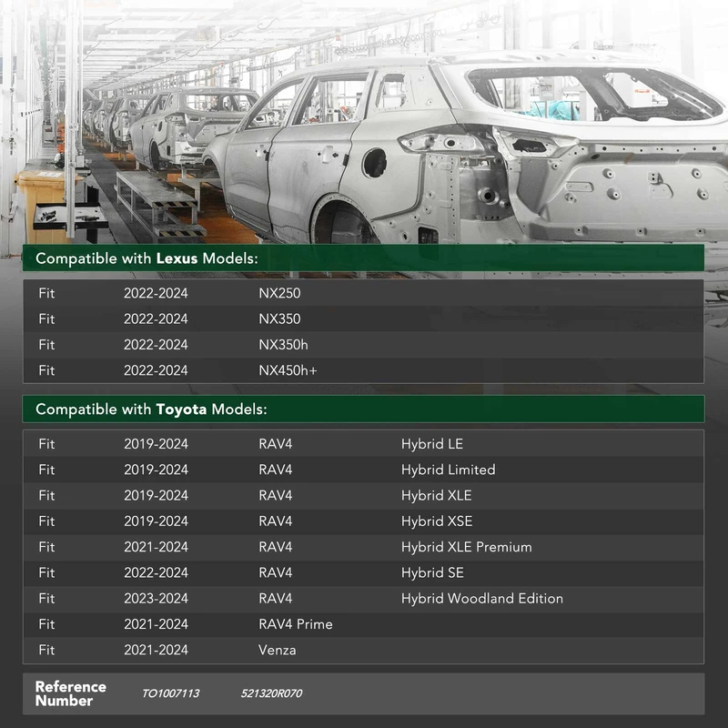The height and width of the screenshot is (728, 728).
Task: Click 'Fit' in the Venza row
Action: pyautogui.click(x=46, y=650)
